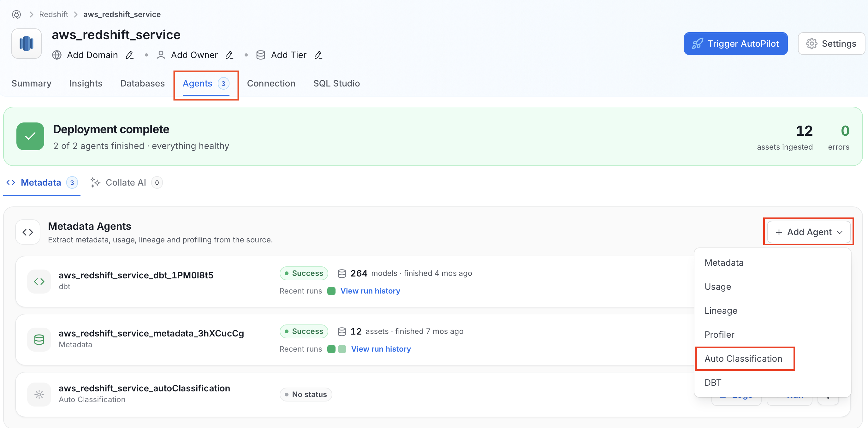Edit domain using the pencil icon
868x428 pixels.
coord(130,55)
